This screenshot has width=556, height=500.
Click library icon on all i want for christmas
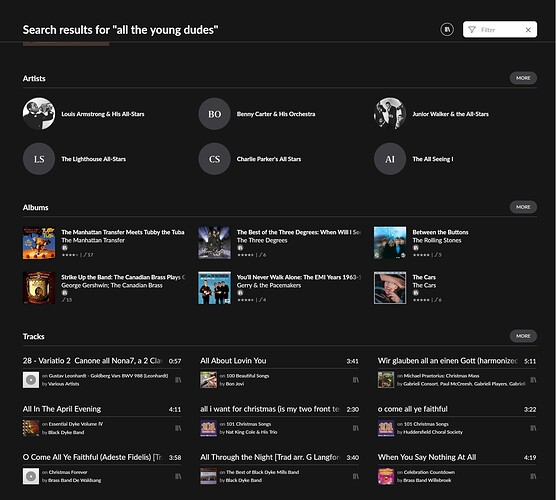click(x=355, y=428)
